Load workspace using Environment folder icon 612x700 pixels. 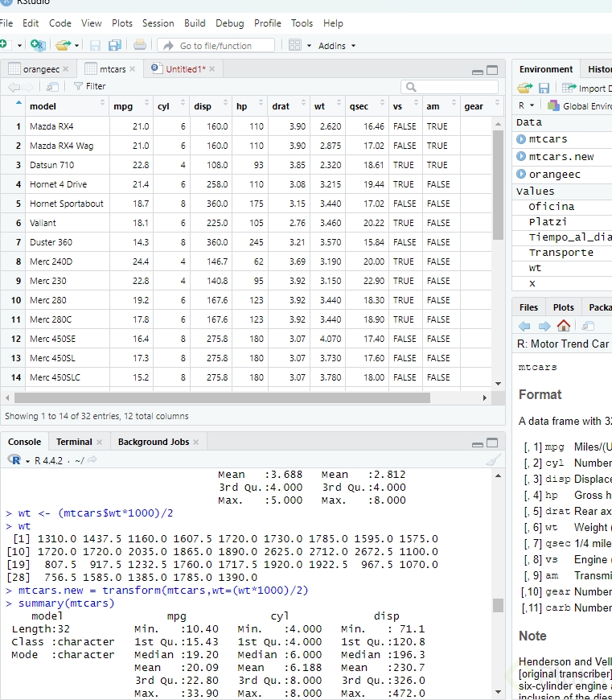[x=525, y=89]
